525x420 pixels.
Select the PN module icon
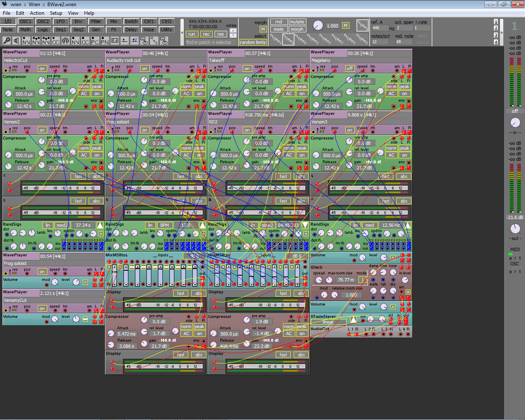[x=105, y=41]
